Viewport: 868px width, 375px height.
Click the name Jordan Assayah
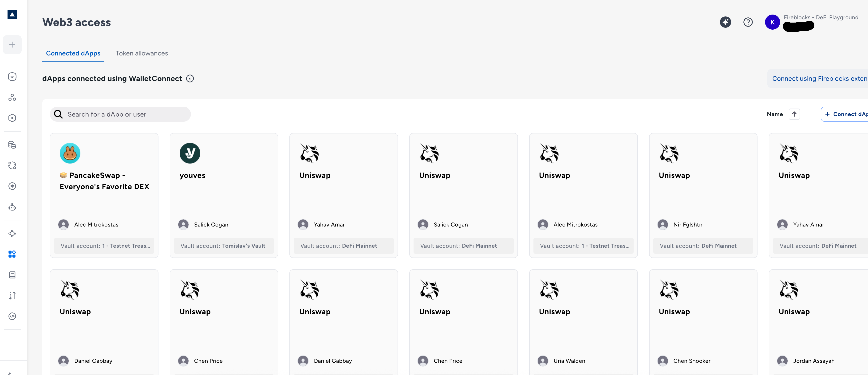[814, 361]
